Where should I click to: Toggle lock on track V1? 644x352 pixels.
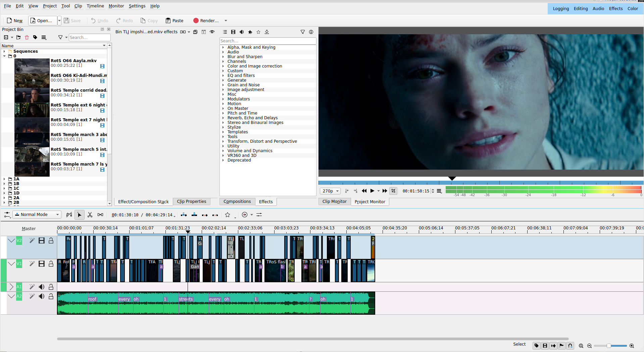coord(51,264)
